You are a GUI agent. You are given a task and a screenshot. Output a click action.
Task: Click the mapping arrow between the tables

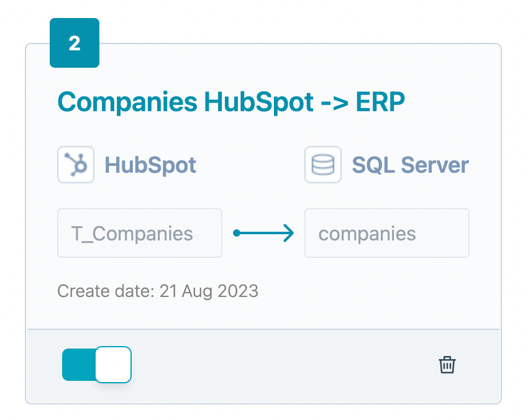click(x=263, y=233)
